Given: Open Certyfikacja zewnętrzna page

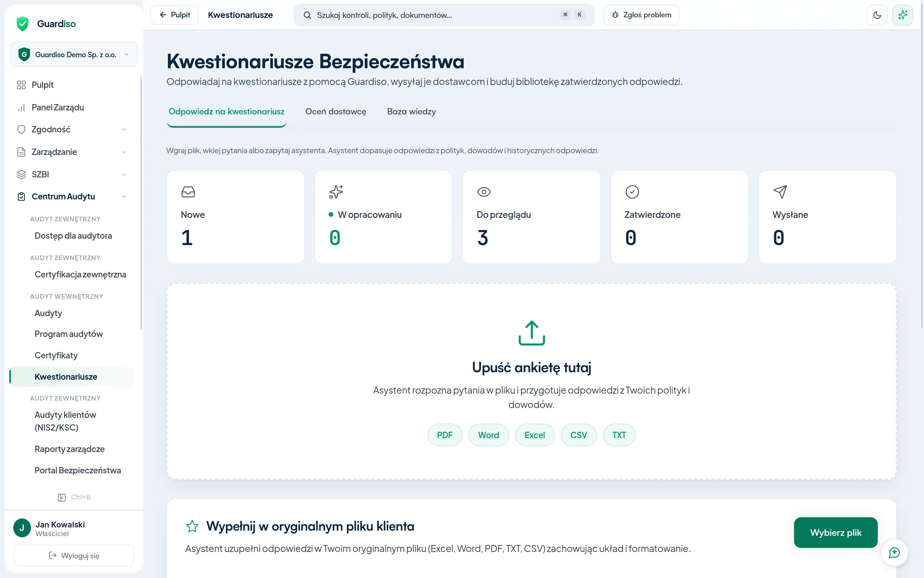Looking at the screenshot, I should pyautogui.click(x=80, y=275).
